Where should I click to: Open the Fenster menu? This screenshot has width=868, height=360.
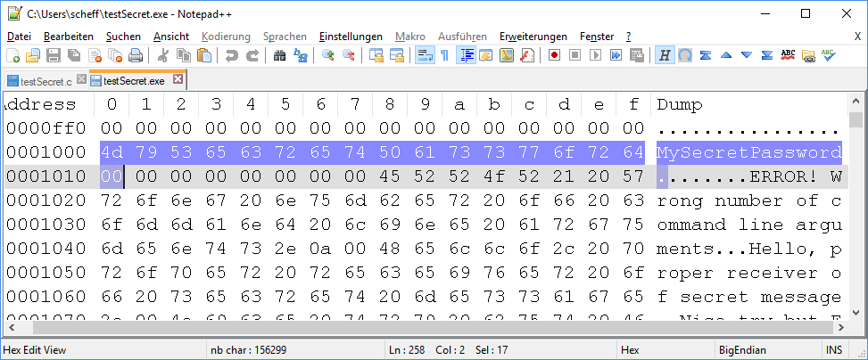point(597,37)
